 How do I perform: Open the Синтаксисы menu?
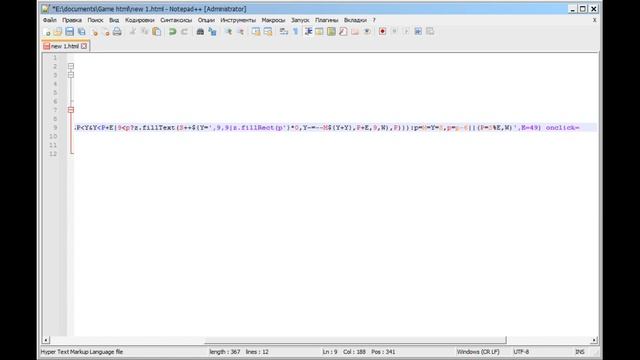pyautogui.click(x=176, y=20)
